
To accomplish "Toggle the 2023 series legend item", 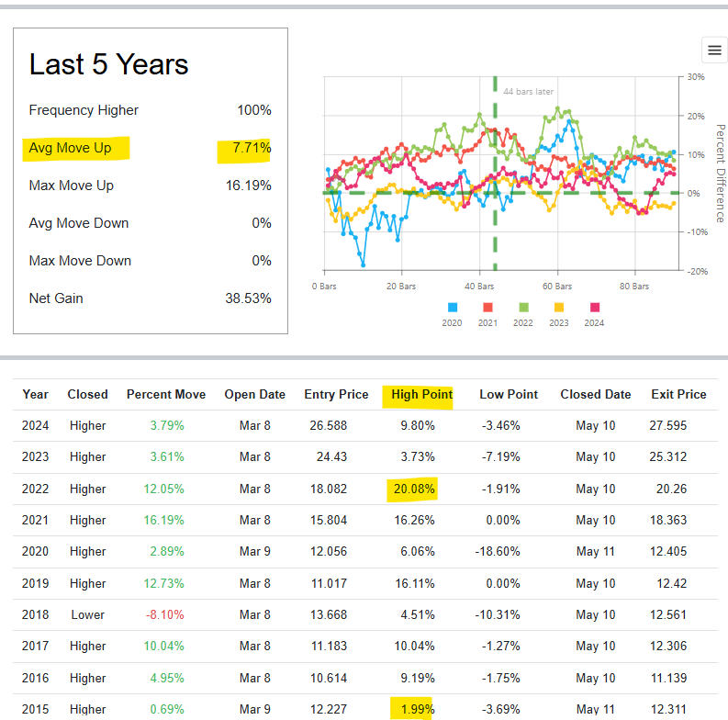I will [559, 315].
